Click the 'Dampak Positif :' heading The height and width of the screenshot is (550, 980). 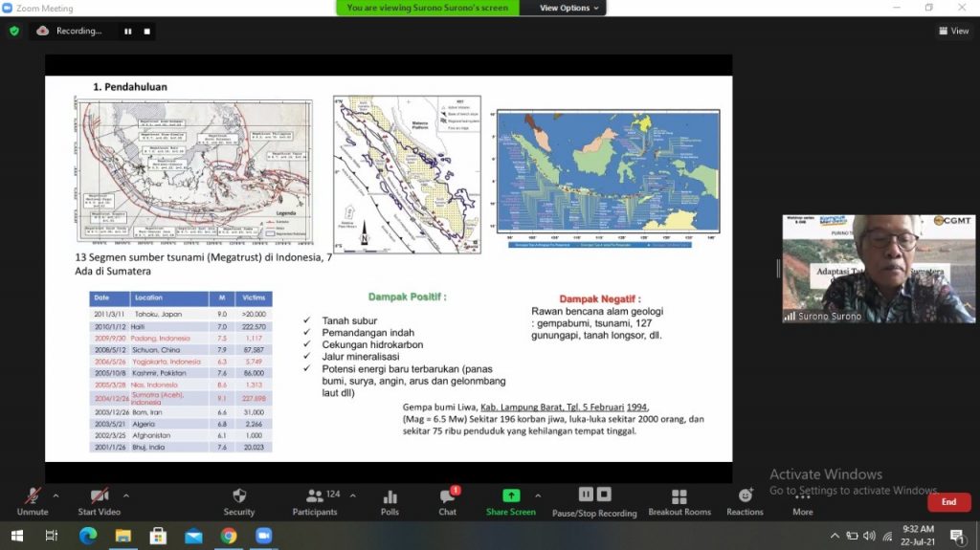click(408, 297)
